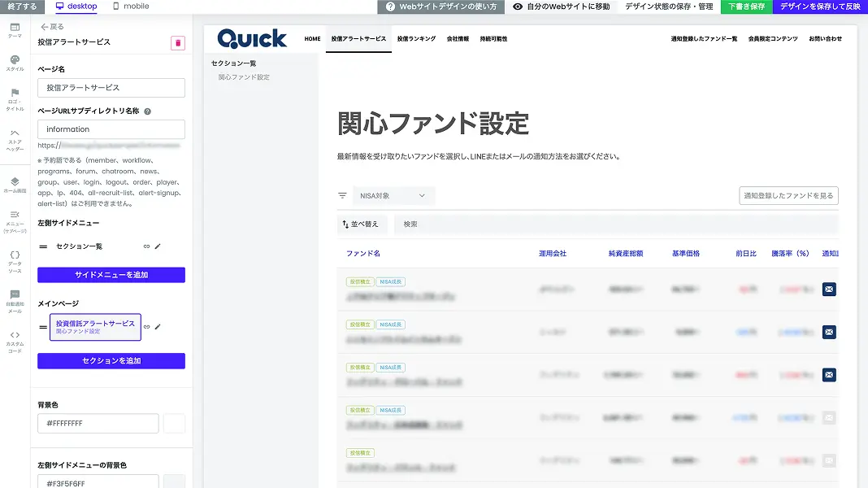Focus the 検索 search field
The width and height of the screenshot is (868, 488).
[x=616, y=224]
